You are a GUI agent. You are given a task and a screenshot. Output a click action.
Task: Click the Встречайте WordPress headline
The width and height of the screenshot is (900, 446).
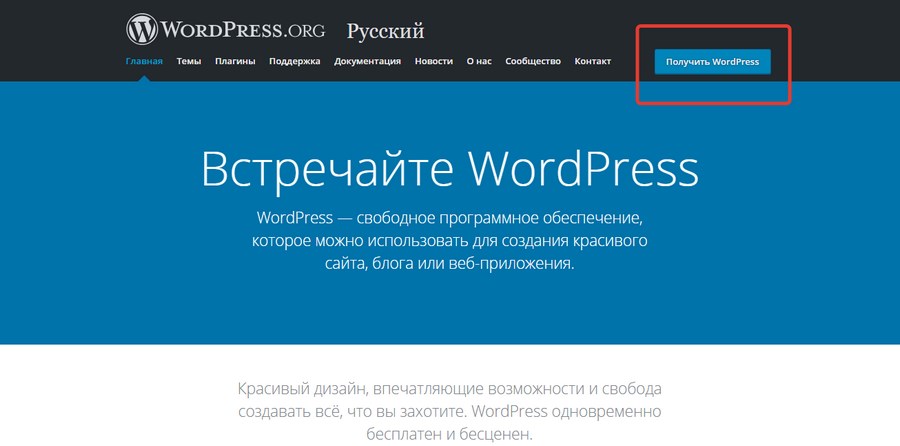(x=449, y=169)
